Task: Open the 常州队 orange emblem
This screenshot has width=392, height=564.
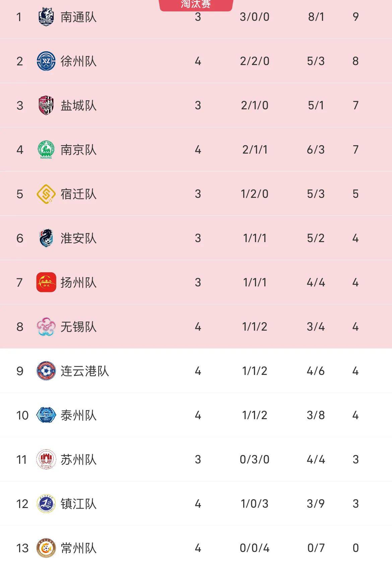Action: 46,548
